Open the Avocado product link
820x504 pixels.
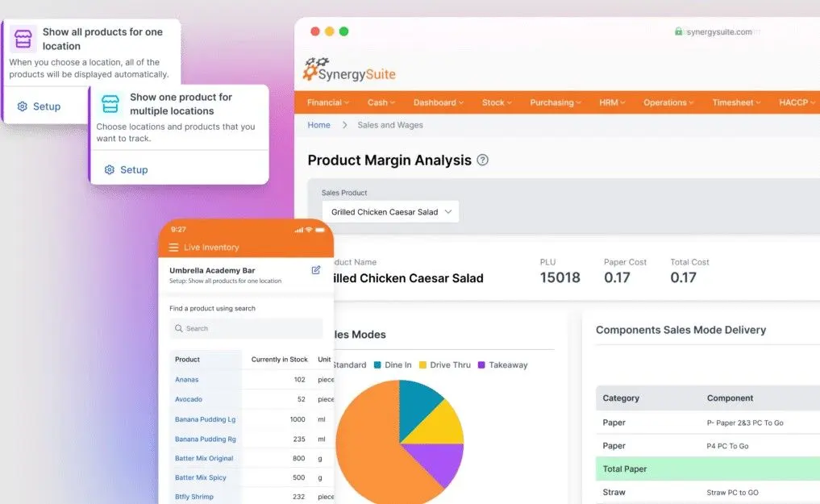(188, 399)
